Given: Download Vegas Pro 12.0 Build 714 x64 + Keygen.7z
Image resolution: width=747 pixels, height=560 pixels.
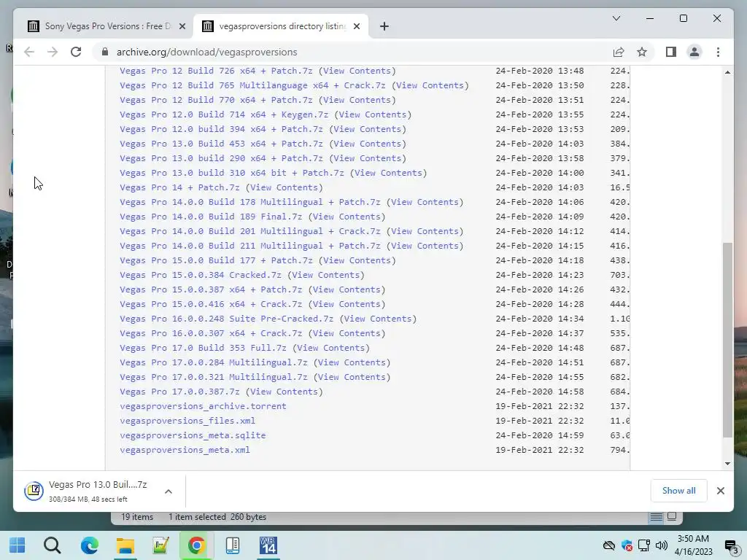Looking at the screenshot, I should tap(224, 114).
